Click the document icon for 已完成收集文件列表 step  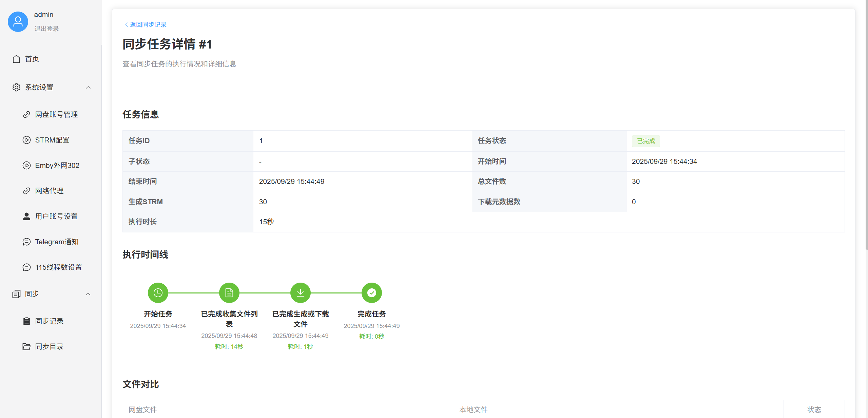(x=229, y=293)
